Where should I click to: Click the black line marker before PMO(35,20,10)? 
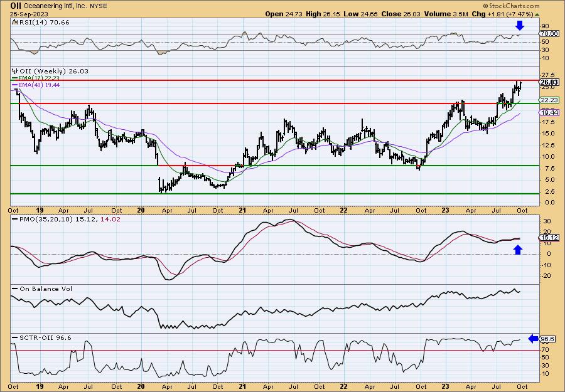point(15,220)
